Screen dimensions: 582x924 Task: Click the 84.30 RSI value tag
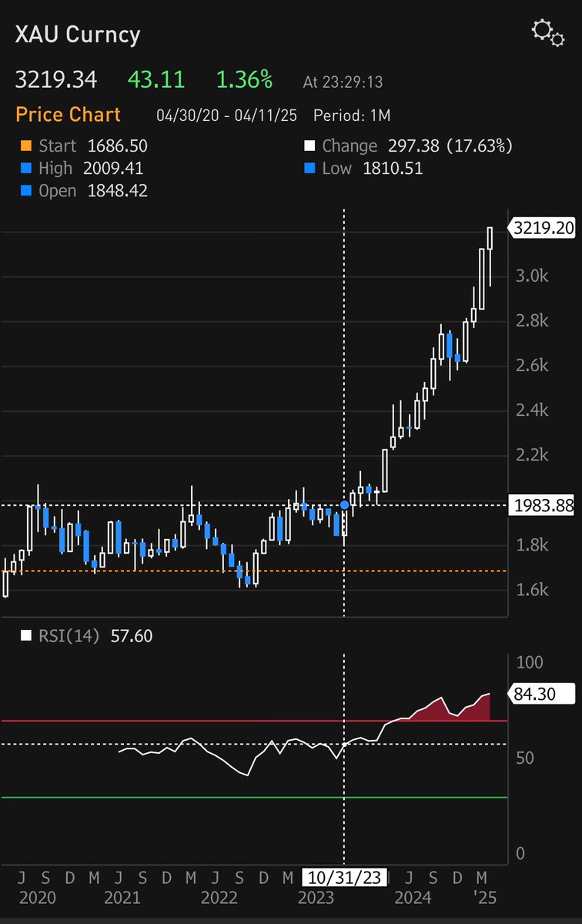tap(542, 693)
